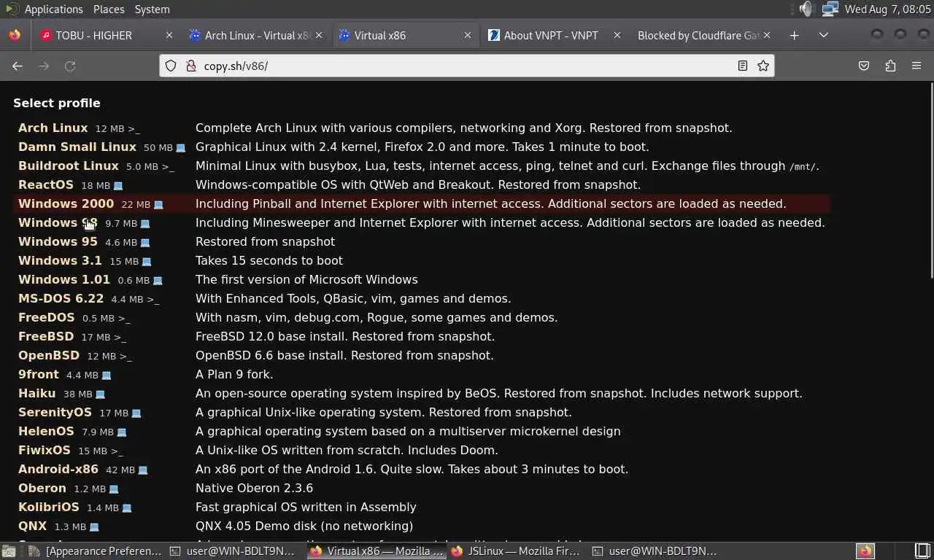Image resolution: width=934 pixels, height=560 pixels.
Task: Open the HelenOS profile
Action: (x=46, y=431)
